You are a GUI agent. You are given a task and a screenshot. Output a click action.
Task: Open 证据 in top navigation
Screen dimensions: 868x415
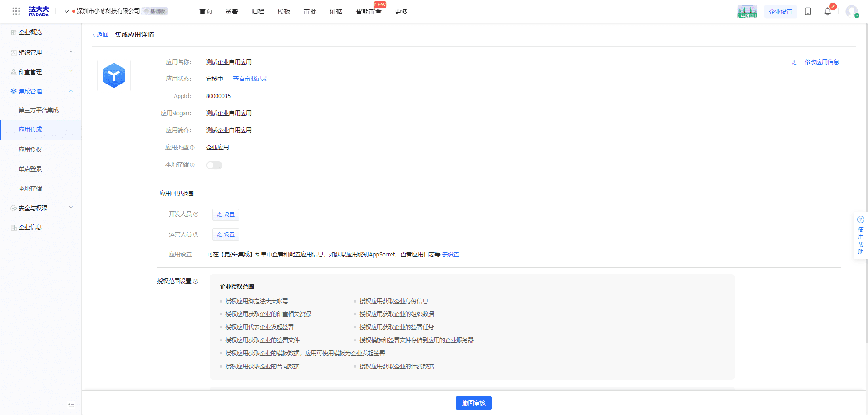pyautogui.click(x=336, y=11)
